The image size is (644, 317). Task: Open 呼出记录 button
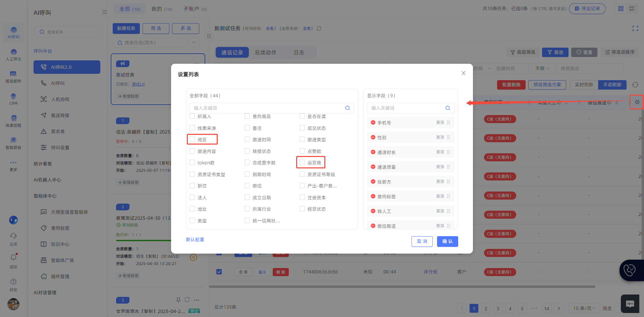(587, 9)
